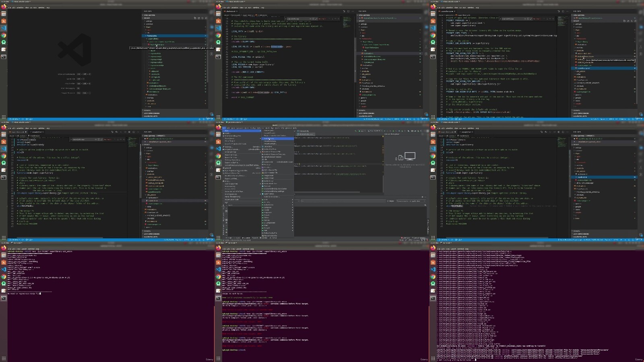Open Manage gear in the PRODUCT_PACKAGES VS Code window
The width and height of the screenshot is (644, 362).
(x=641, y=114)
